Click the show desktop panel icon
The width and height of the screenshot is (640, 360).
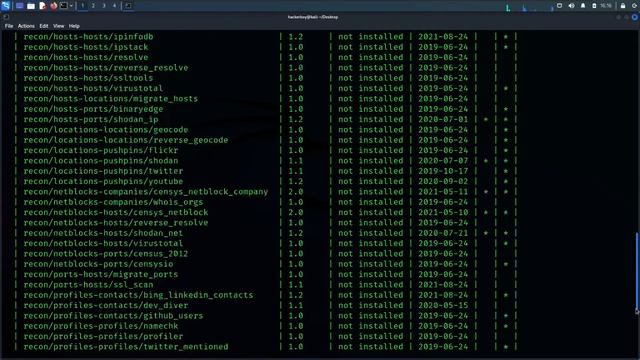coord(19,6)
